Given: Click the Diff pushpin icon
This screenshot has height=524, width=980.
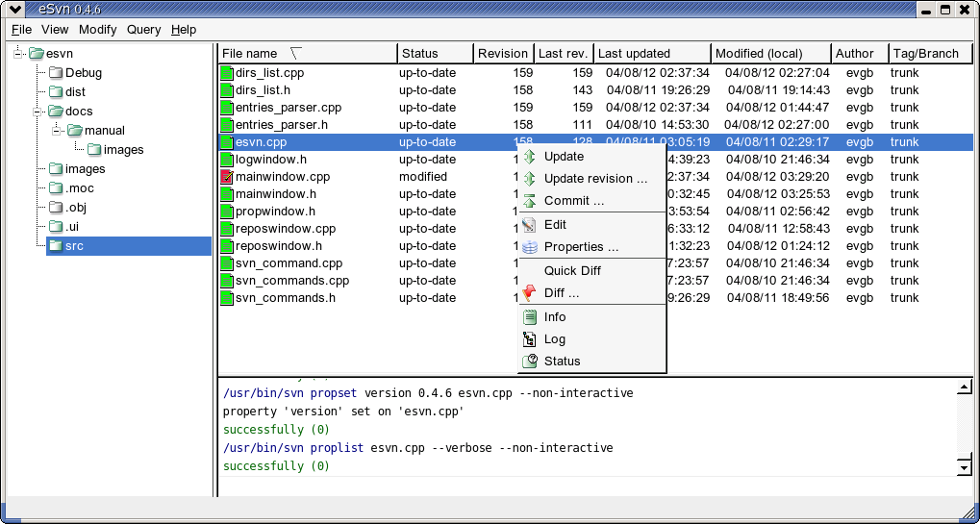Looking at the screenshot, I should tap(529, 293).
